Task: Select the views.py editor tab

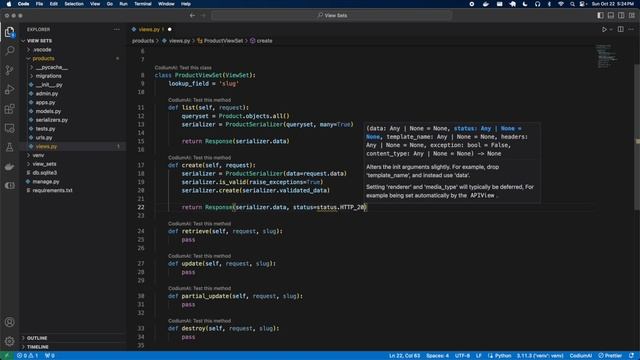Action: [151, 29]
